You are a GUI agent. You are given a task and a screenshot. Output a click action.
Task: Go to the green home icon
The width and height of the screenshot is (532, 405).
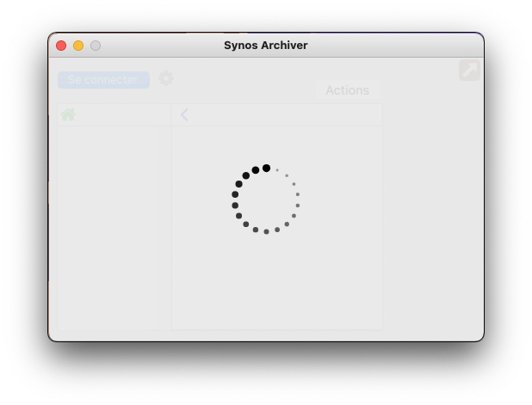pyautogui.click(x=68, y=114)
